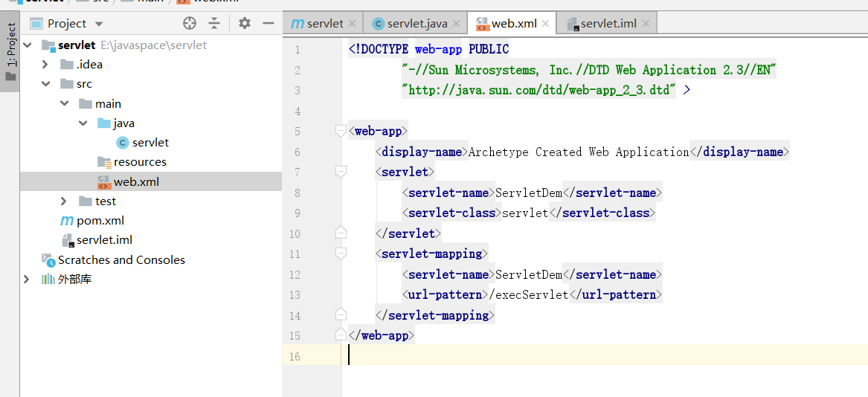Click Archetype Created Web Application text

[x=579, y=152]
